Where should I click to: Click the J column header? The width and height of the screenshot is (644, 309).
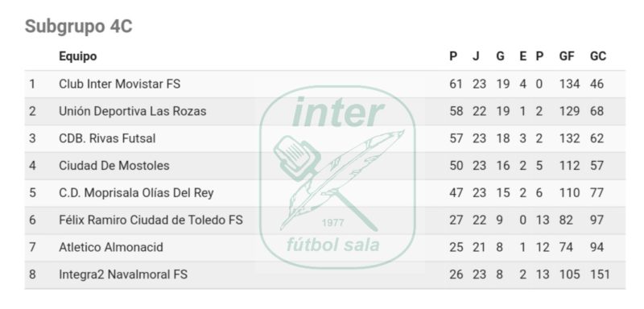pyautogui.click(x=476, y=56)
